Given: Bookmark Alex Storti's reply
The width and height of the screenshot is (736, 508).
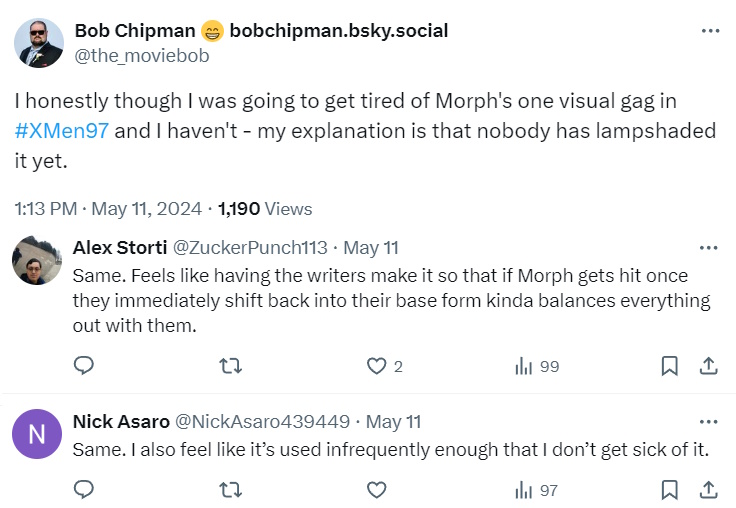Looking at the screenshot, I should pos(669,366).
